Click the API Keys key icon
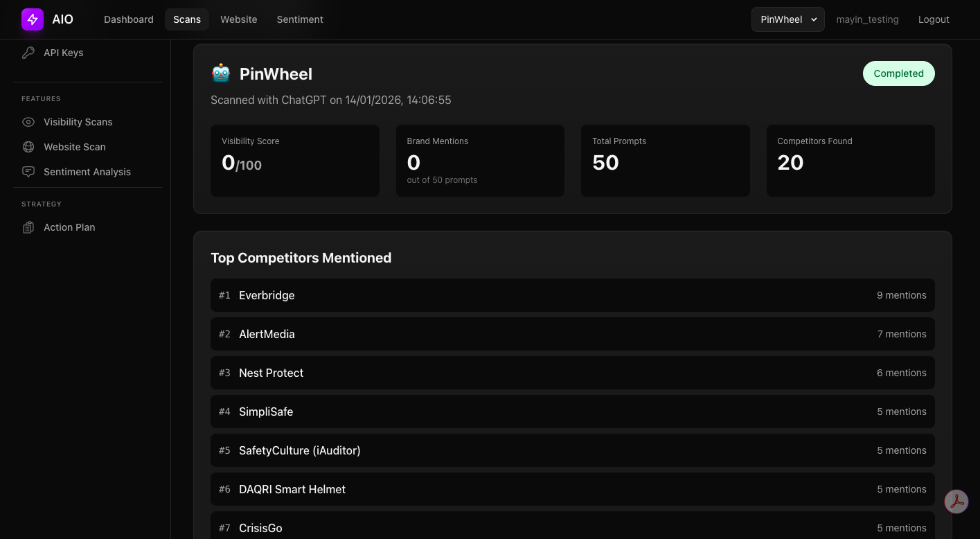The height and width of the screenshot is (539, 980). [x=28, y=53]
